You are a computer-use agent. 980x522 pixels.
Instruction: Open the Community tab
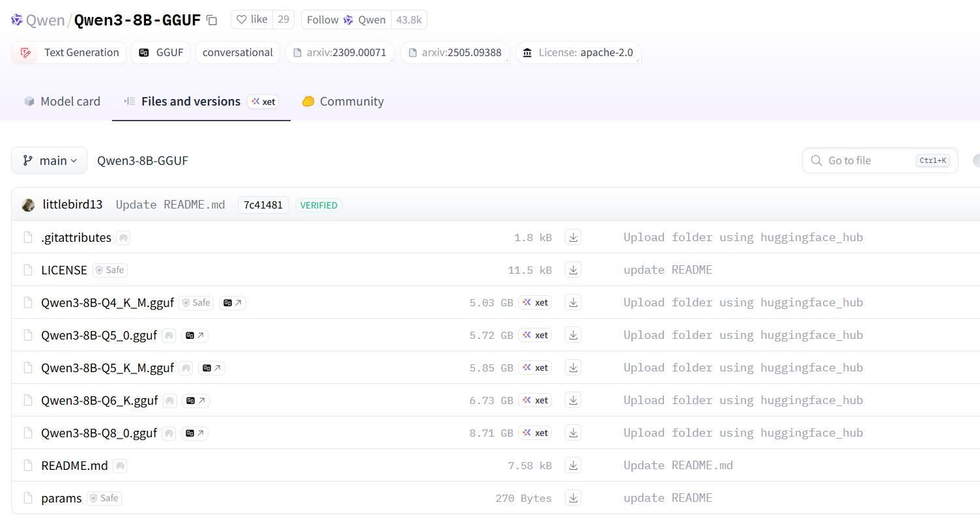coord(343,102)
